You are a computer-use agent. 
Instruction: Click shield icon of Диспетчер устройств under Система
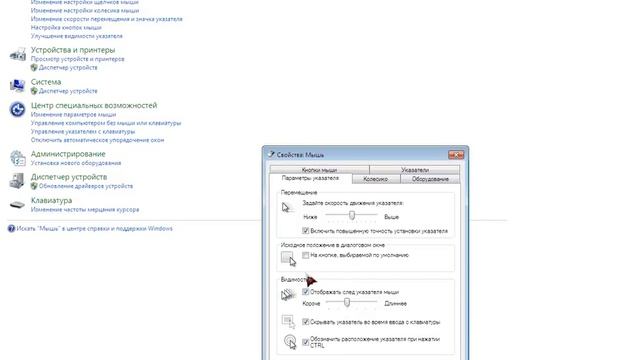[x=34, y=91]
